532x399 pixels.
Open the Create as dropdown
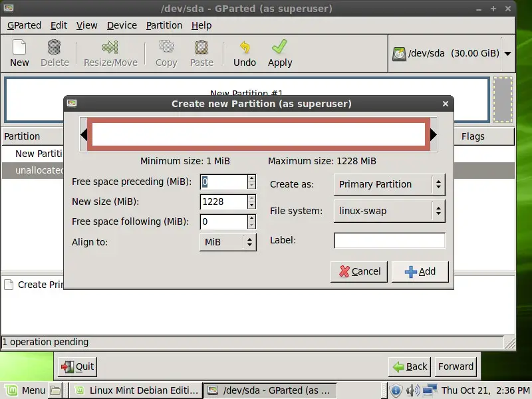[x=389, y=185]
